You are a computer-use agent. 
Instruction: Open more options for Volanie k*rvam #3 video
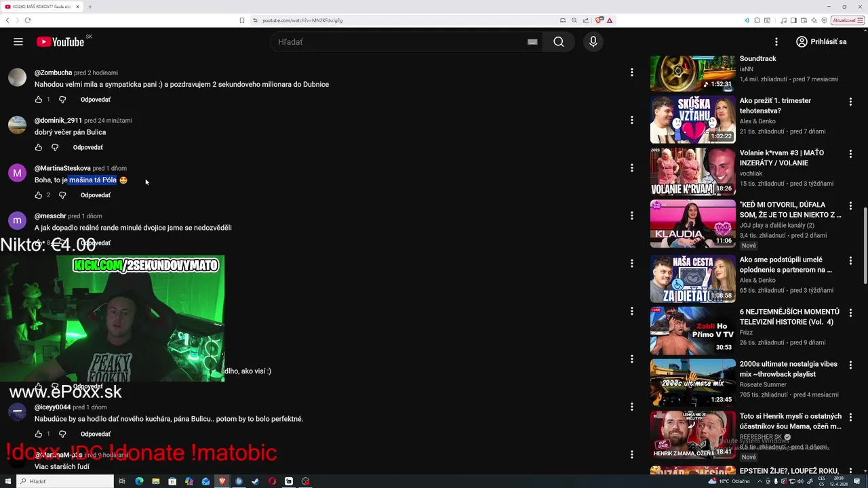(x=850, y=155)
